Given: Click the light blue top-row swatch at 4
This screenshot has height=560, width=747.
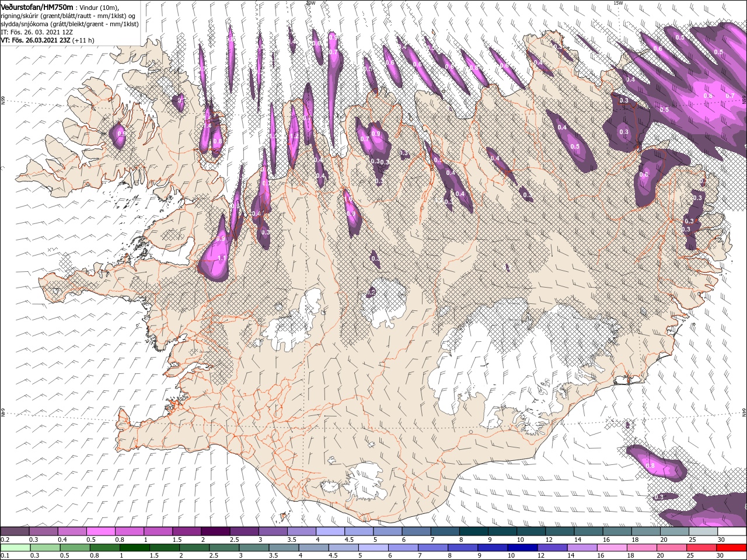Looking at the screenshot, I should click(329, 531).
